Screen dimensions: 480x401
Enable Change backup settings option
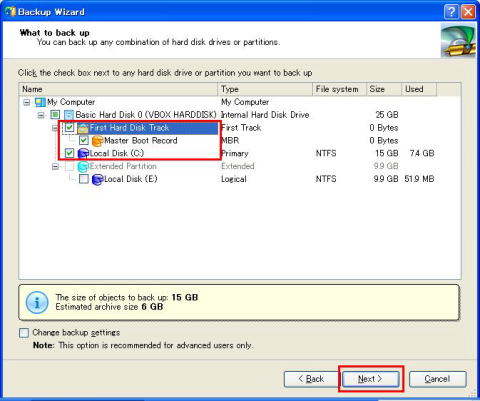pos(24,333)
